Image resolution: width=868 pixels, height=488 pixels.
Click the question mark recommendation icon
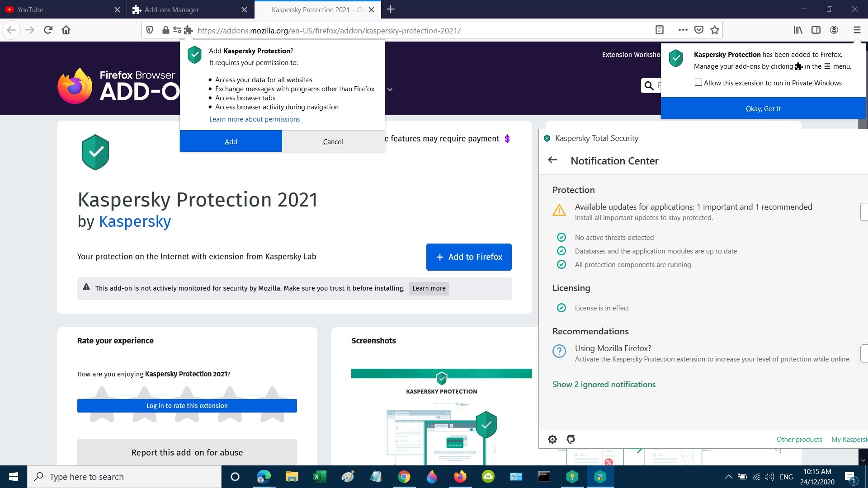[559, 351]
